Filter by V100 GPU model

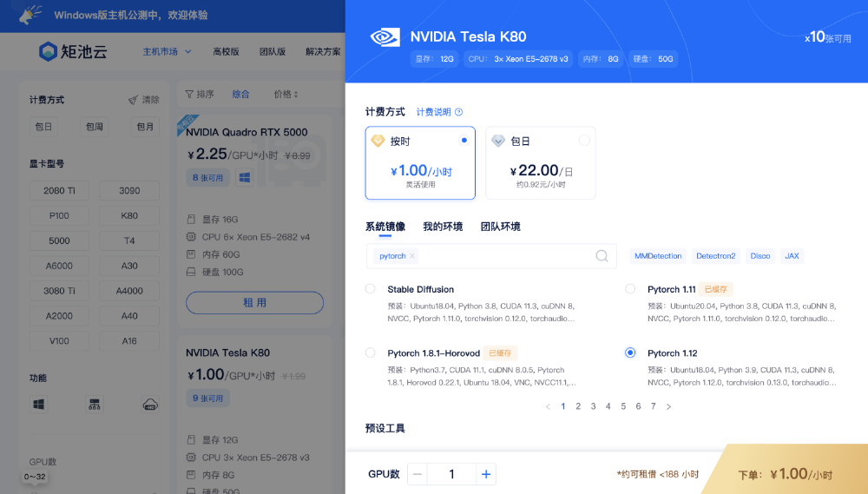pos(59,341)
